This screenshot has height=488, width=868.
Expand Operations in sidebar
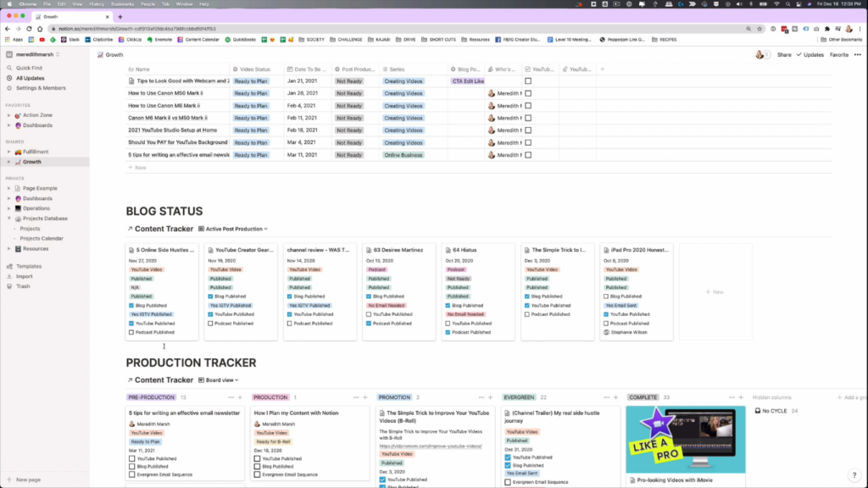point(8,208)
